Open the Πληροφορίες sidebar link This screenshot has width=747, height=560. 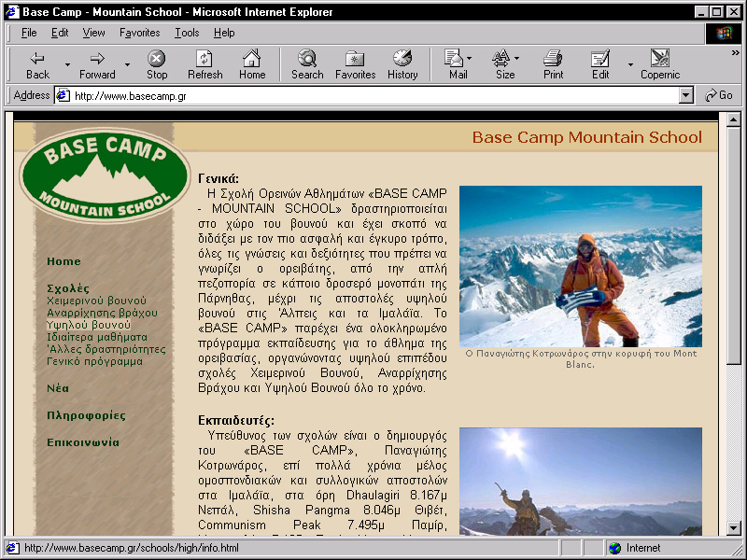pos(86,415)
